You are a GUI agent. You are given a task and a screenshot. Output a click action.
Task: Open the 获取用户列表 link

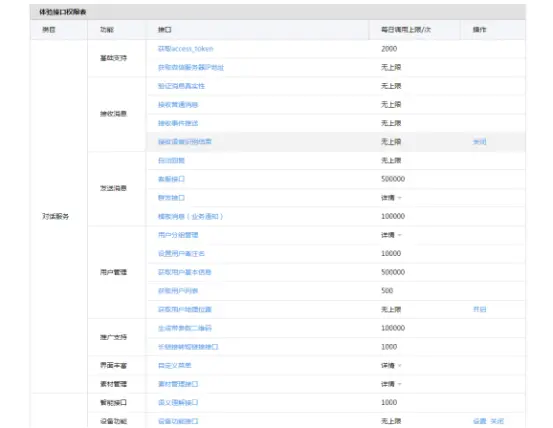tap(178, 291)
